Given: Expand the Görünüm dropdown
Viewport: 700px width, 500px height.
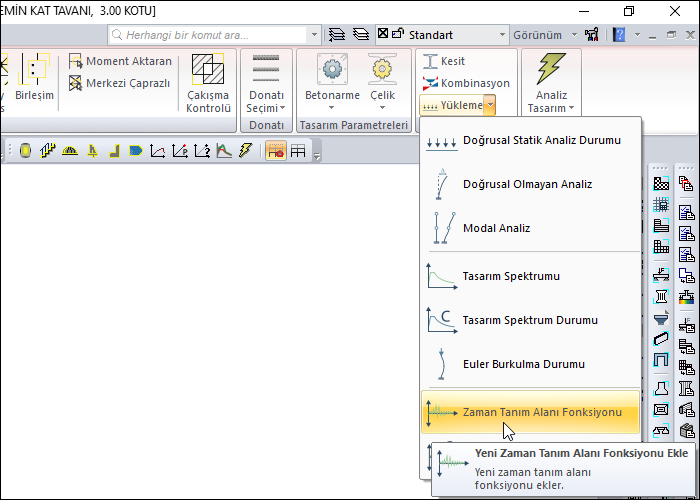Looking at the screenshot, I should click(x=544, y=34).
